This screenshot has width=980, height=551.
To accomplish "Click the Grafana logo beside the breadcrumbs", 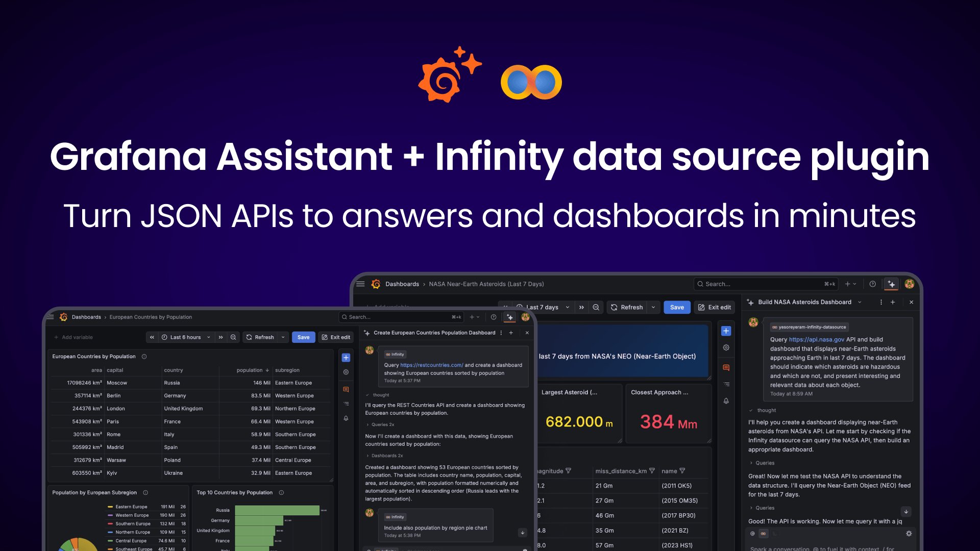I will [x=376, y=284].
